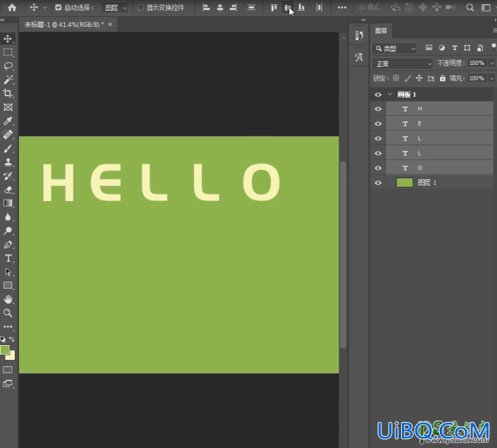Viewport: 497px width, 448px height.
Task: Select the Blur tool
Action: click(8, 217)
